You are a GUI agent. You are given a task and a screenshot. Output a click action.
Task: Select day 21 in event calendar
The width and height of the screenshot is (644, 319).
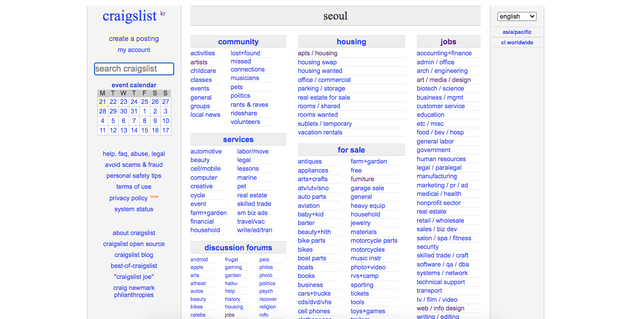click(103, 102)
